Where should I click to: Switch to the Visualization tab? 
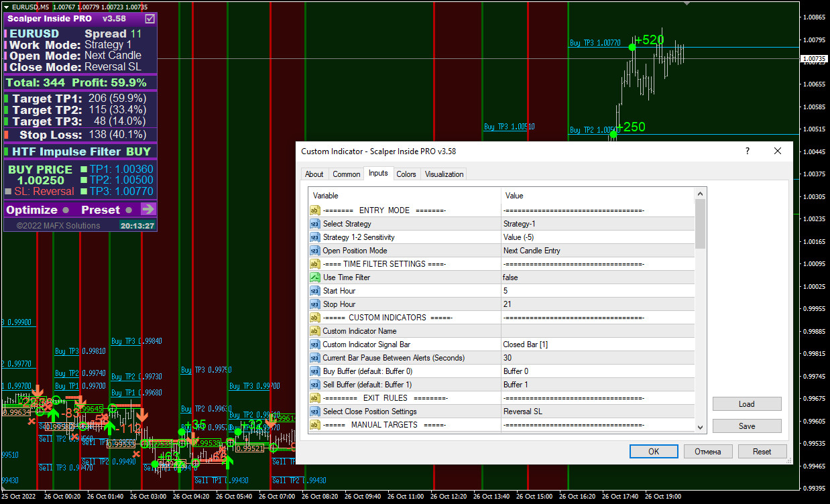tap(444, 174)
